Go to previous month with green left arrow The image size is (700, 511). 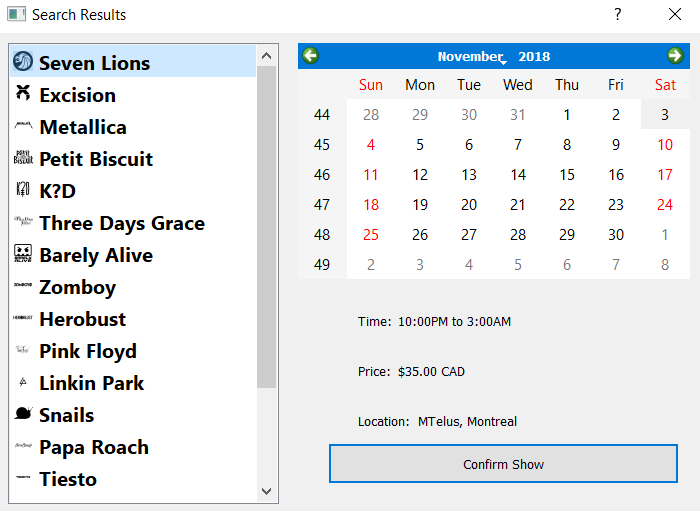[311, 56]
